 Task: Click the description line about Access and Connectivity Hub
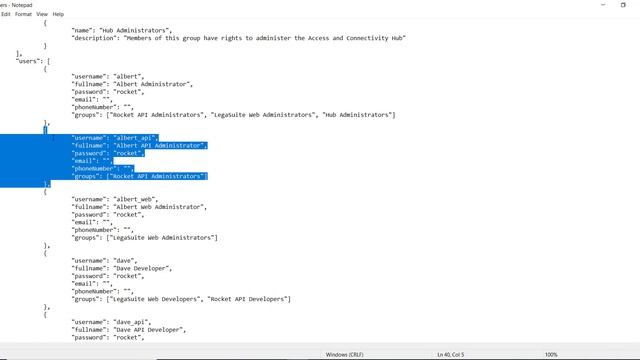click(238, 38)
